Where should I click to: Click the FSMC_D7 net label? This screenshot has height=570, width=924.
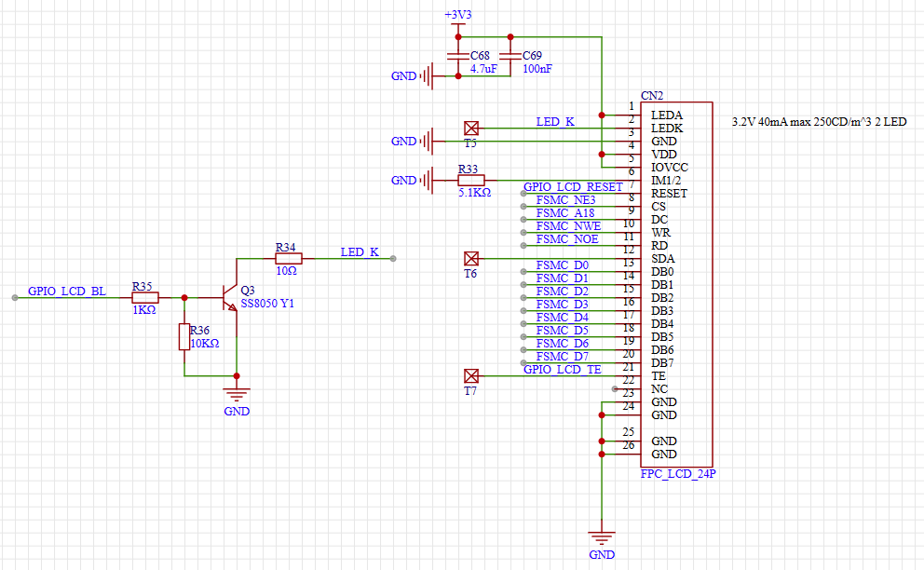coord(563,356)
